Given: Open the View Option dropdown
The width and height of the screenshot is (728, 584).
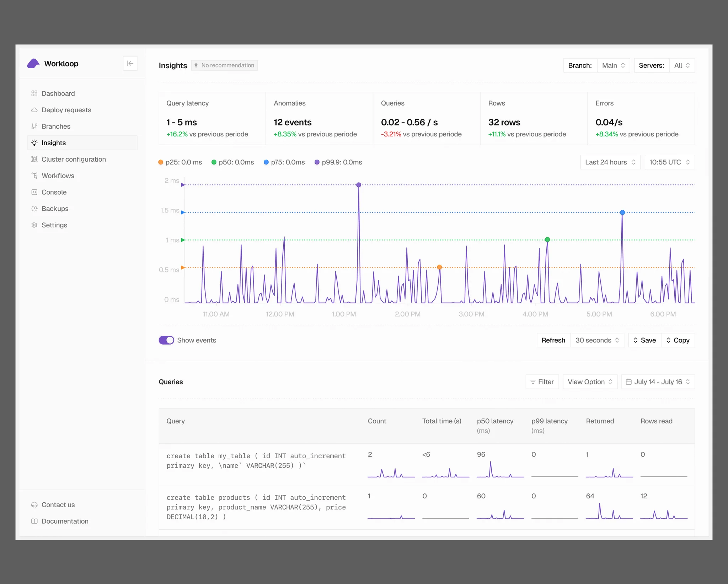Looking at the screenshot, I should tap(590, 382).
